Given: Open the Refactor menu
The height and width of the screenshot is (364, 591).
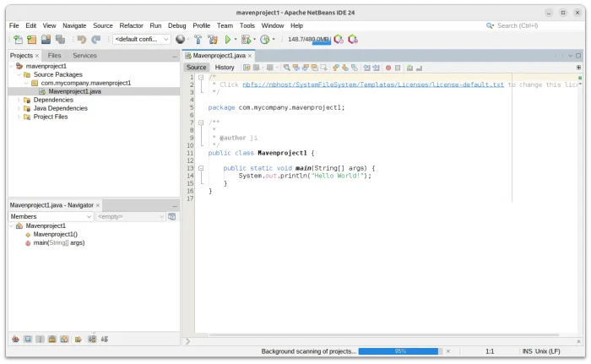Looking at the screenshot, I should pos(131,25).
